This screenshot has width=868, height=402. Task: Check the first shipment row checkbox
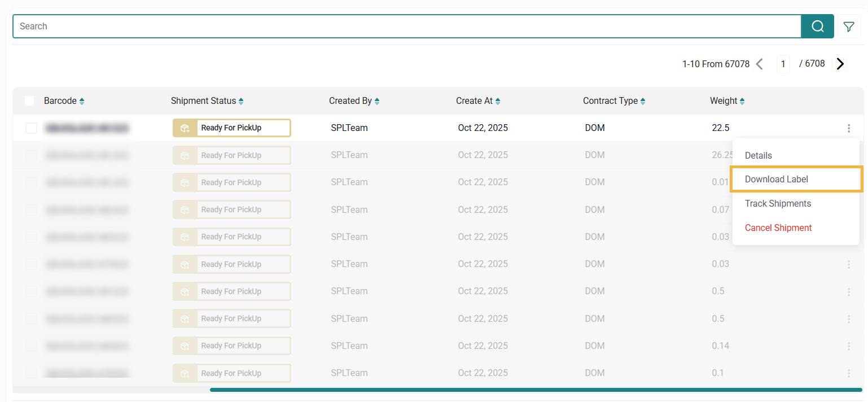coord(31,128)
